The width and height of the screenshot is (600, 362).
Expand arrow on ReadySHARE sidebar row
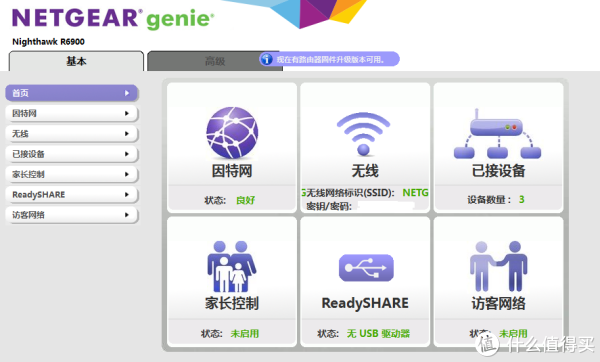[127, 194]
